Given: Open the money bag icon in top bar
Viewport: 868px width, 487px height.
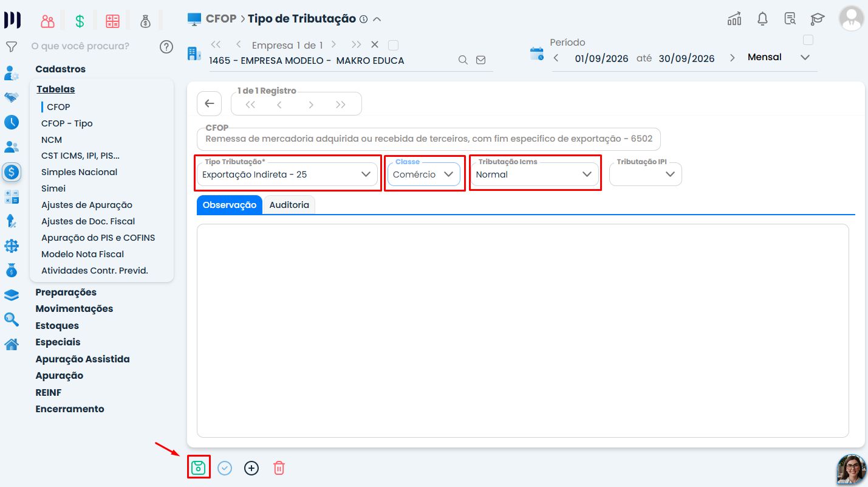Looking at the screenshot, I should (x=145, y=21).
